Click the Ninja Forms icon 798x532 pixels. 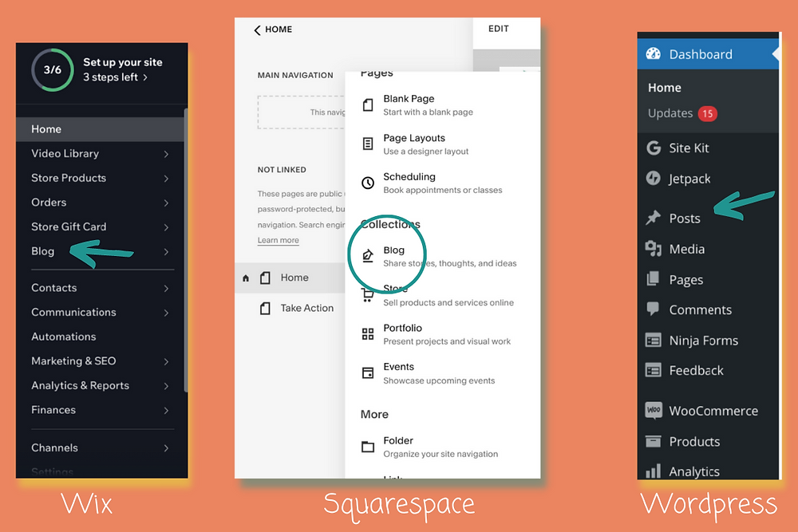[x=653, y=340]
